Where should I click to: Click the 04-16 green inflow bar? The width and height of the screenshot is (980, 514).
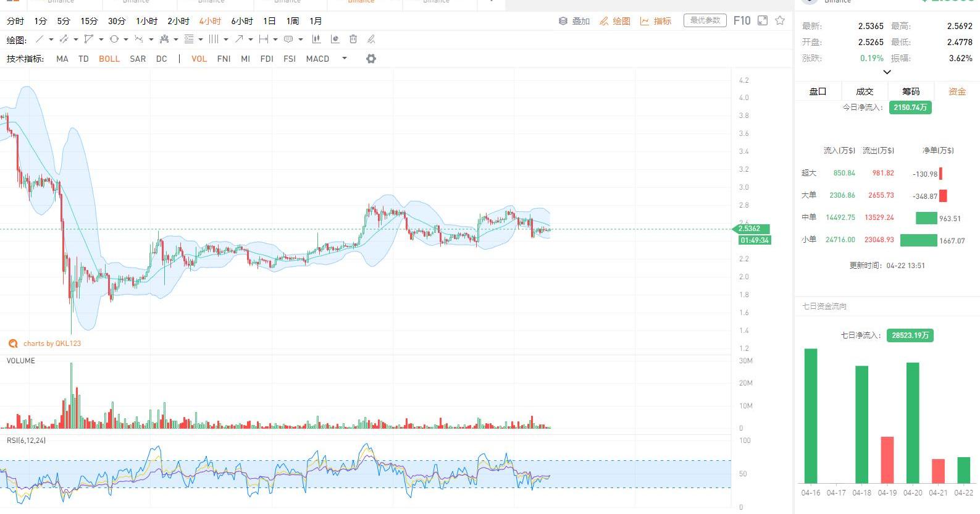click(x=810, y=415)
